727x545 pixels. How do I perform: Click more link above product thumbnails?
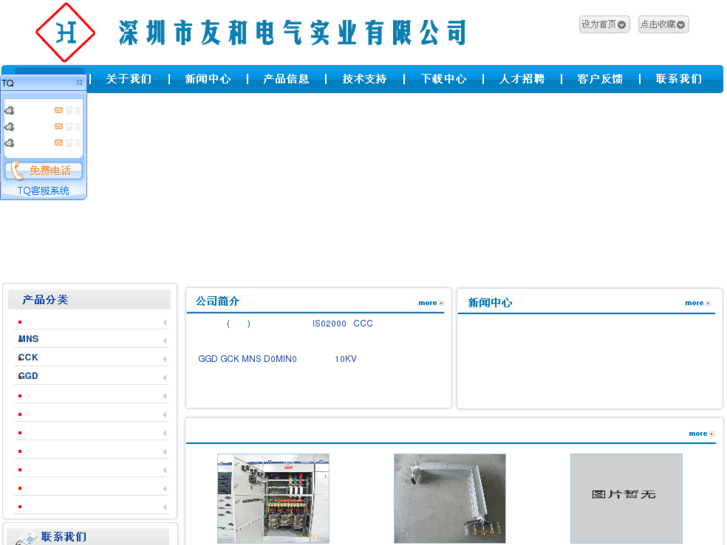pos(701,434)
